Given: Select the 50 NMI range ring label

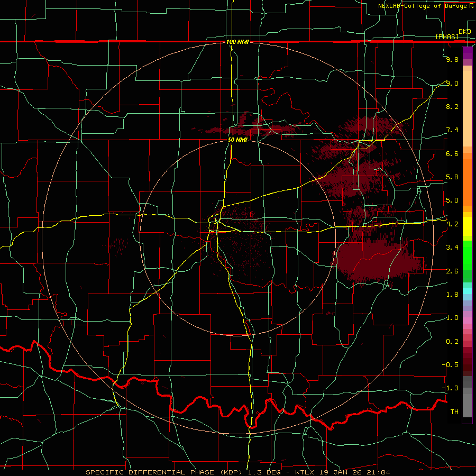Looking at the screenshot, I should point(237,140).
